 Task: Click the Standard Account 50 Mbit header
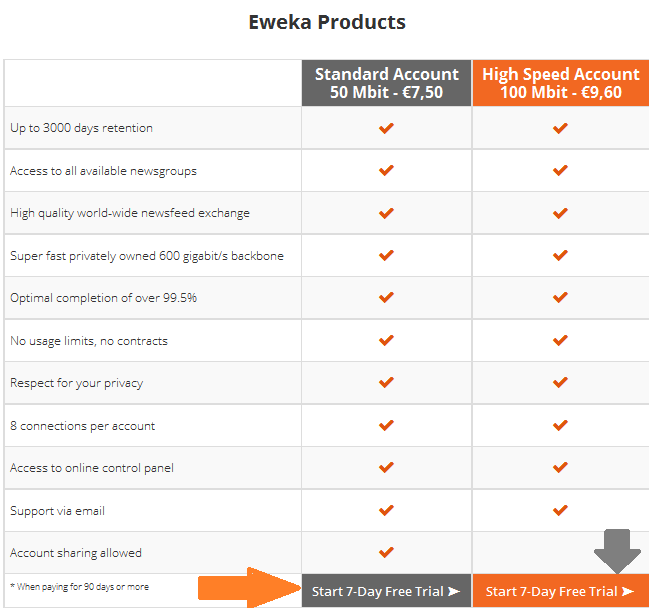point(386,83)
